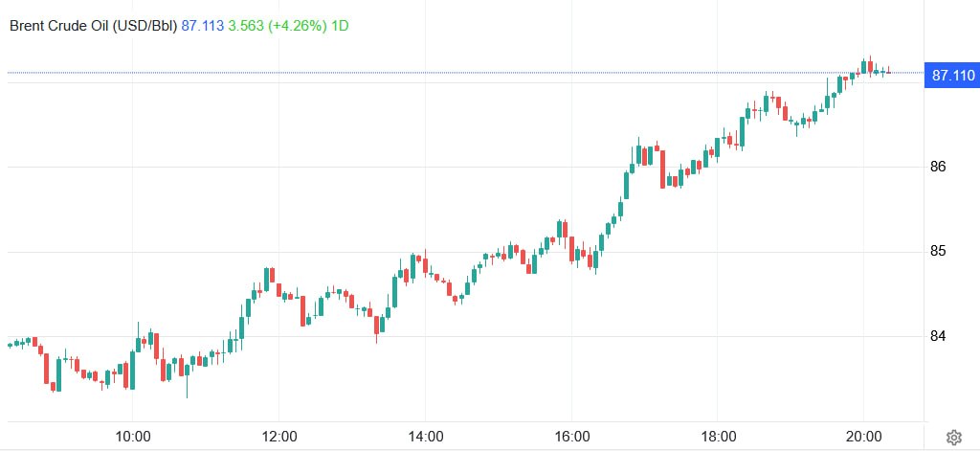Click the 87.113 last price value
The image size is (980, 451).
203,26
